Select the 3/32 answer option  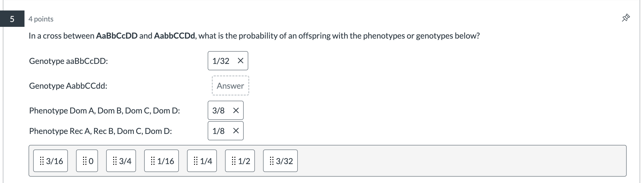pyautogui.click(x=280, y=161)
